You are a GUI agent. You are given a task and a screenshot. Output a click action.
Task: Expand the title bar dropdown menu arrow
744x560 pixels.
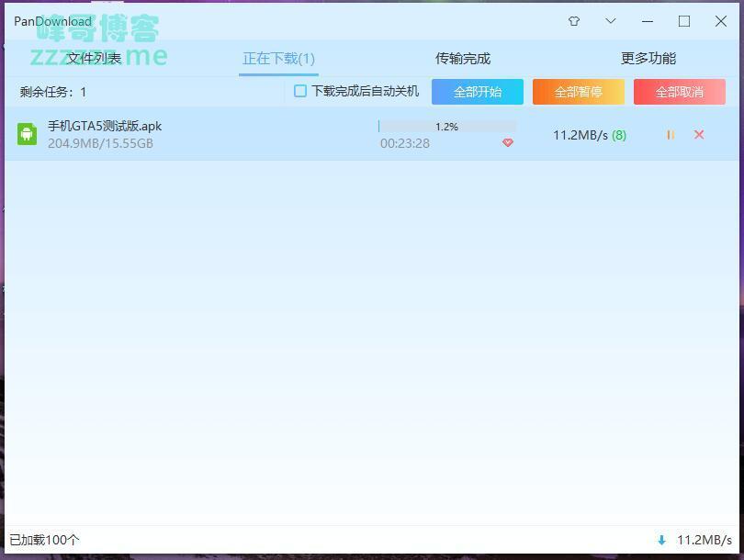(611, 21)
